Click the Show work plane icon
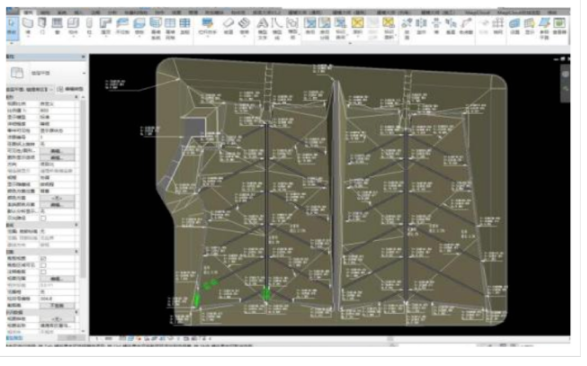The width and height of the screenshot is (587, 366). (x=529, y=26)
